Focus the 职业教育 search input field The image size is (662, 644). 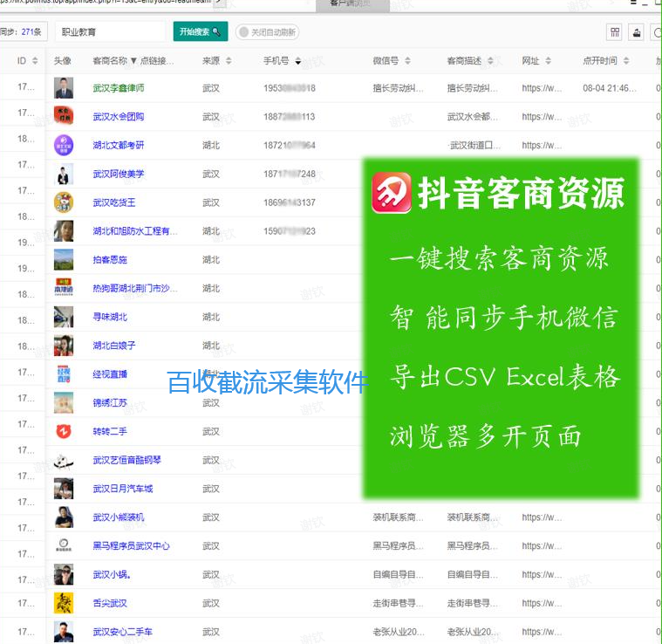111,32
